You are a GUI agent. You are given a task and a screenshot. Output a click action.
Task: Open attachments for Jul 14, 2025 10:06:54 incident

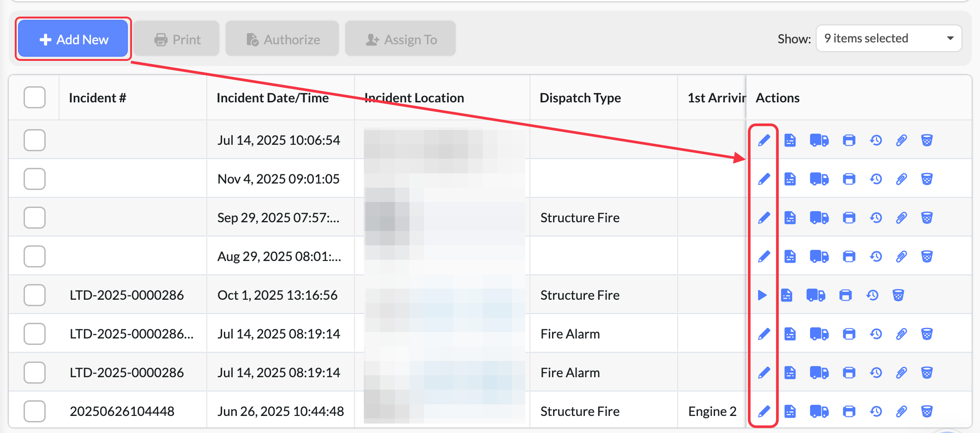point(902,140)
